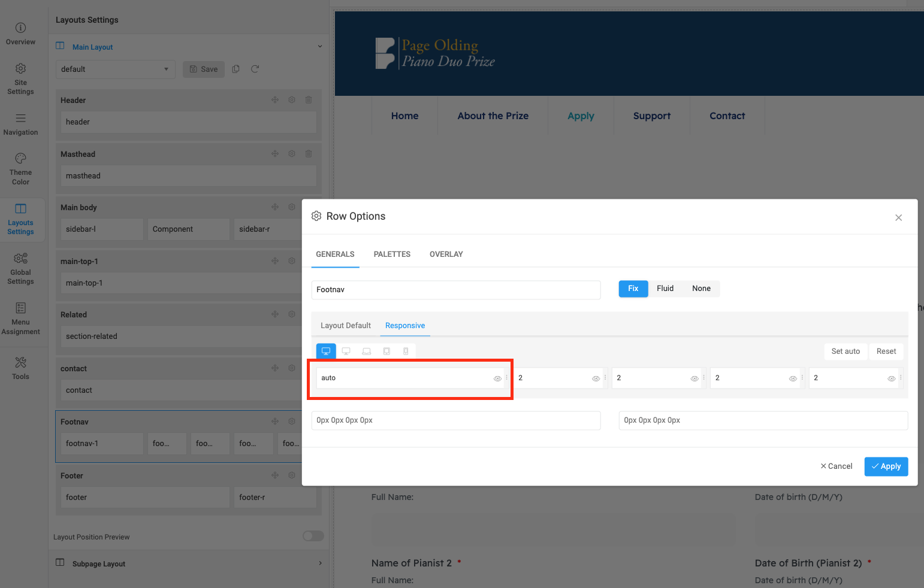Select the footnav-1 position block

pos(102,444)
